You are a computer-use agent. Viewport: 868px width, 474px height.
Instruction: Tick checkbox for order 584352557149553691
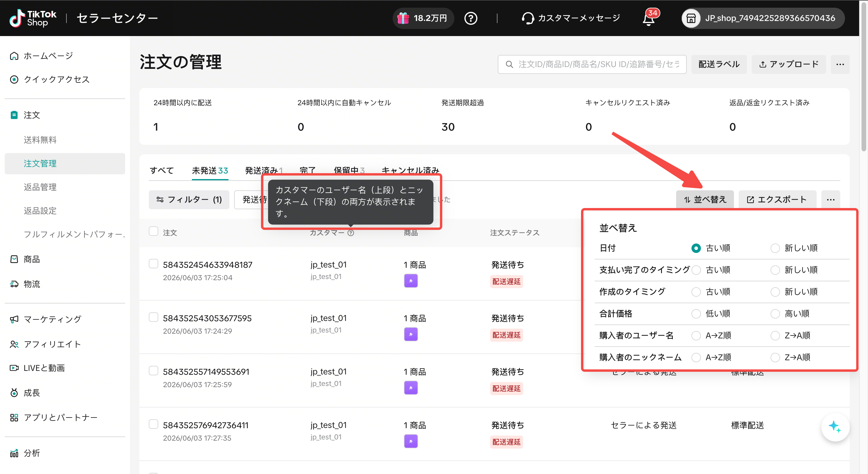click(154, 371)
